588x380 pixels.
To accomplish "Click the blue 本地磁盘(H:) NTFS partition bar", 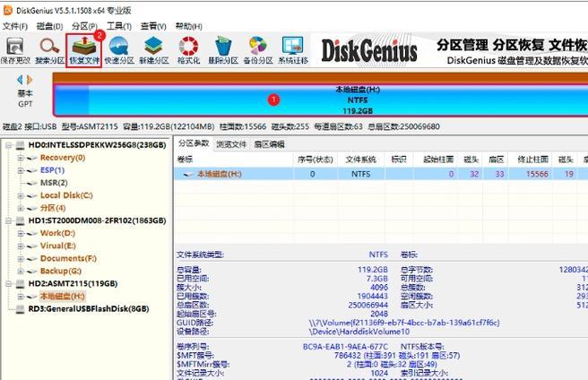I will 321,100.
